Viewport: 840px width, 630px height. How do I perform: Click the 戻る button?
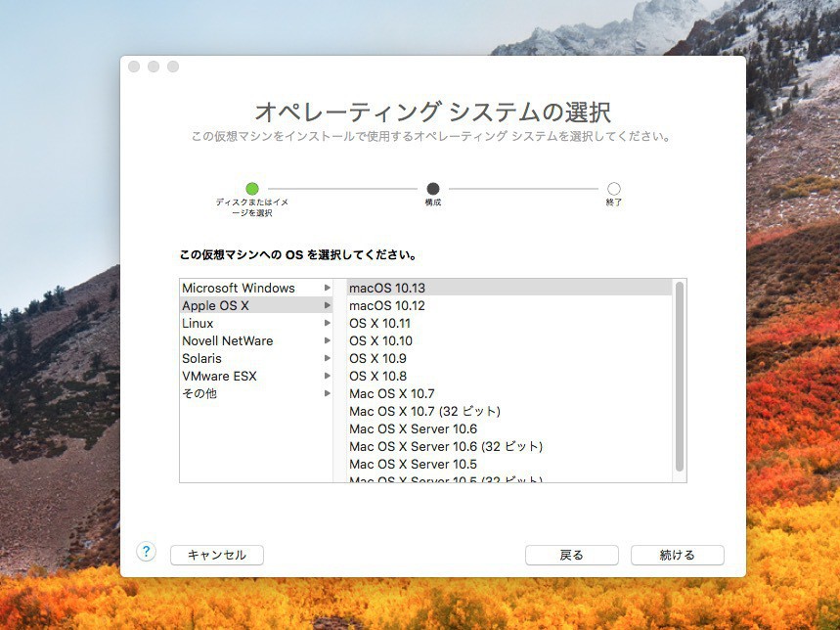pos(572,555)
